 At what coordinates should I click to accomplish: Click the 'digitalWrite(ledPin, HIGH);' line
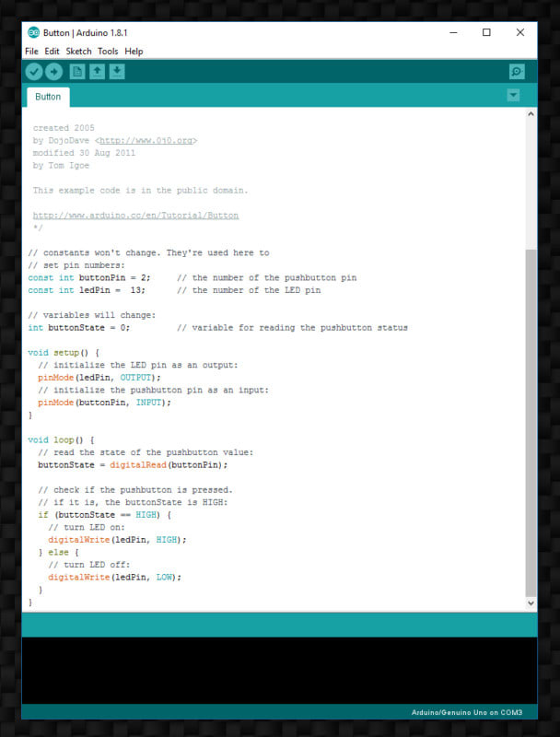tap(118, 540)
